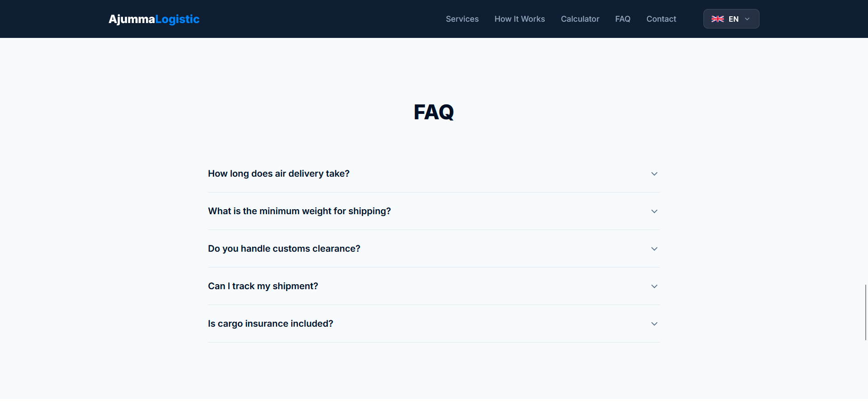Open the Services nav link

tap(462, 19)
